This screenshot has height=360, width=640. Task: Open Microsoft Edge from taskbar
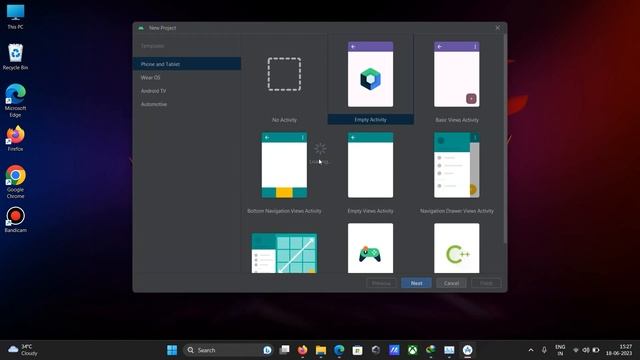coord(339,350)
